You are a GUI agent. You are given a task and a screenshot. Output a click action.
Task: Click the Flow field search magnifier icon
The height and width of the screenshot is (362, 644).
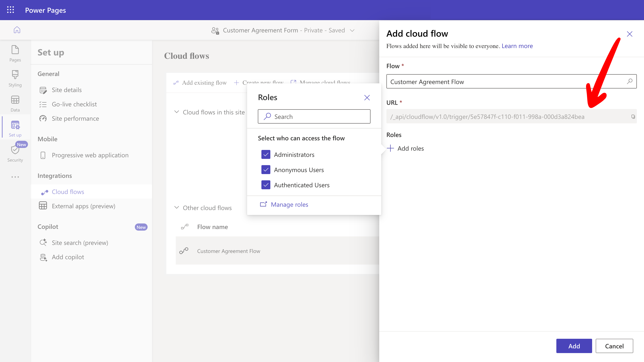pos(629,81)
